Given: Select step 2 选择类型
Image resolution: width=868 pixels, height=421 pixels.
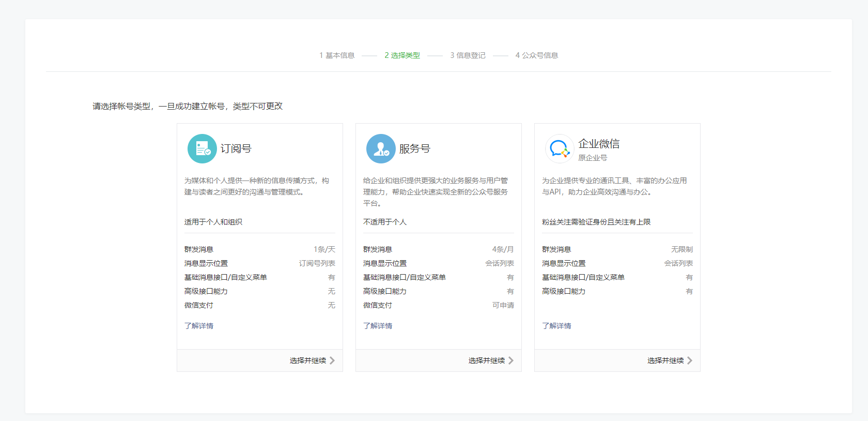Looking at the screenshot, I should click(x=402, y=55).
